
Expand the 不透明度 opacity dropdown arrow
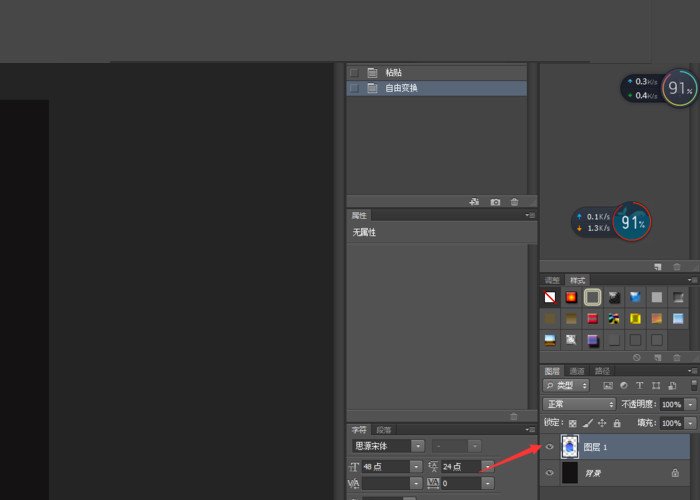691,404
